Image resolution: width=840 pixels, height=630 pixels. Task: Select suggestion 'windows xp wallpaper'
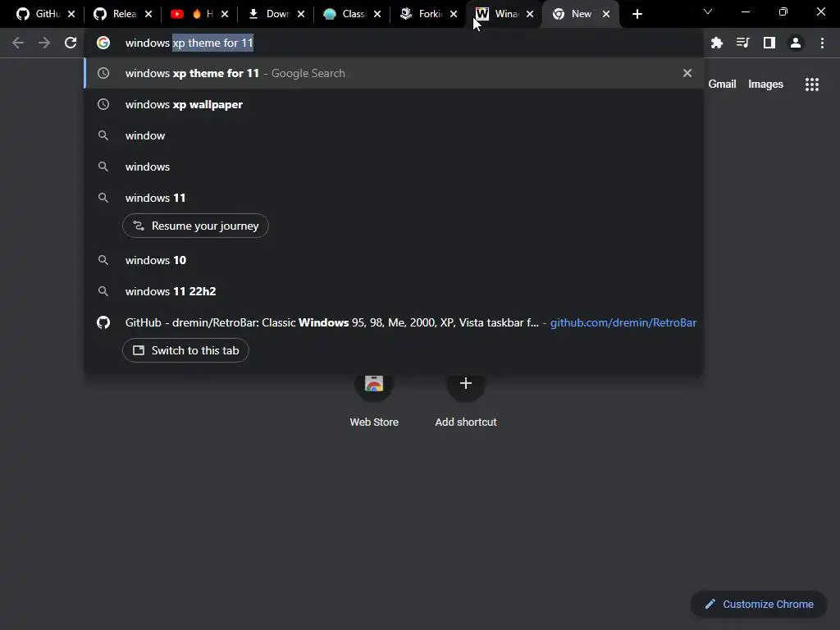pos(394,104)
